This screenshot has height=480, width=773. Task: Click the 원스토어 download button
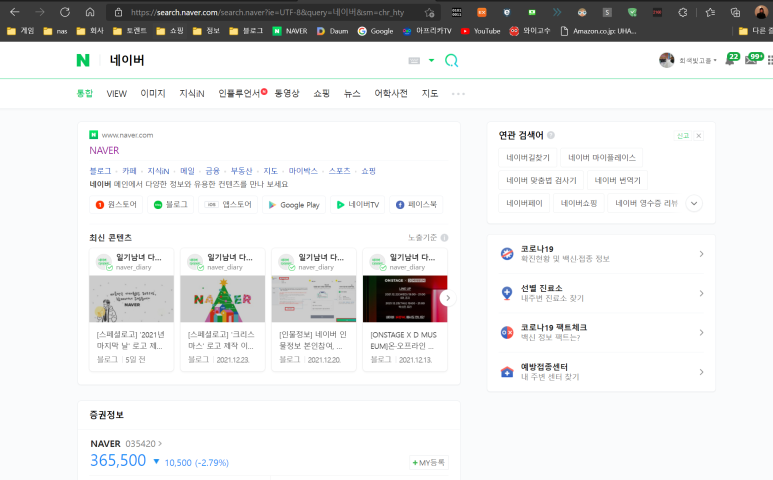[116, 205]
